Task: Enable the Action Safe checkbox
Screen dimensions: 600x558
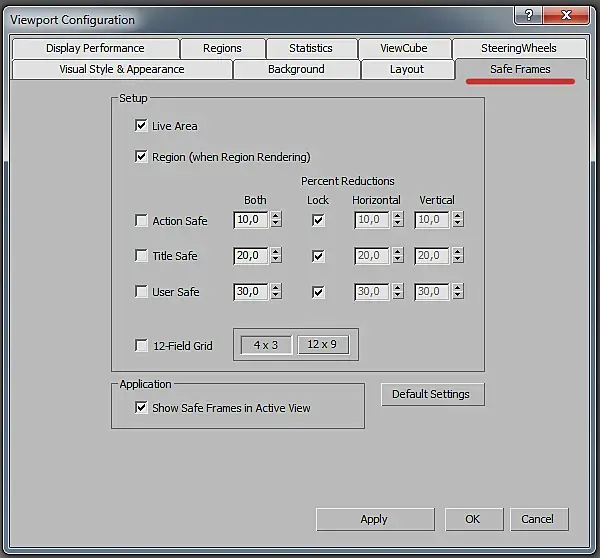Action: 141,220
